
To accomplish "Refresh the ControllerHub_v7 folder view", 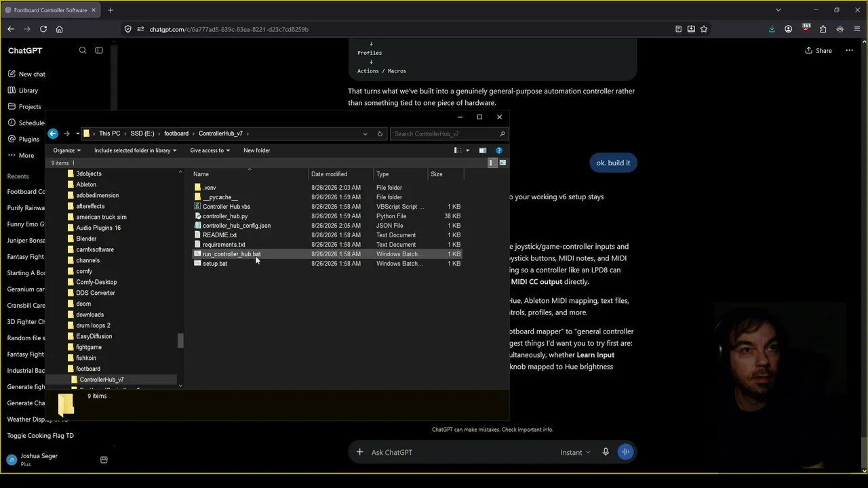I will tap(380, 134).
